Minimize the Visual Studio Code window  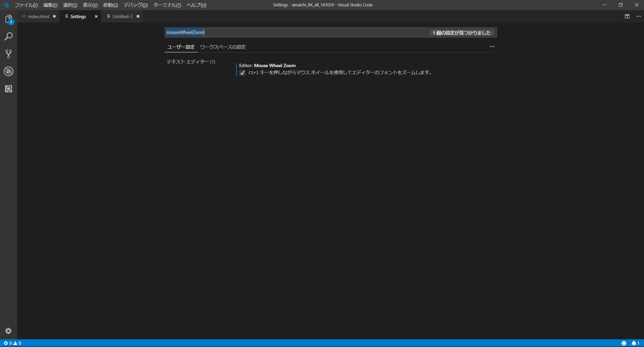coord(604,5)
